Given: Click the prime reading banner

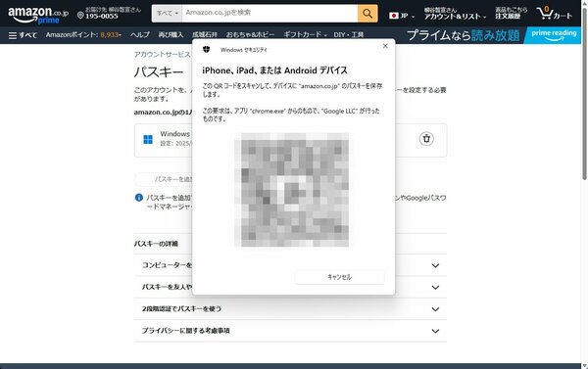Looking at the screenshot, I should coord(553,35).
